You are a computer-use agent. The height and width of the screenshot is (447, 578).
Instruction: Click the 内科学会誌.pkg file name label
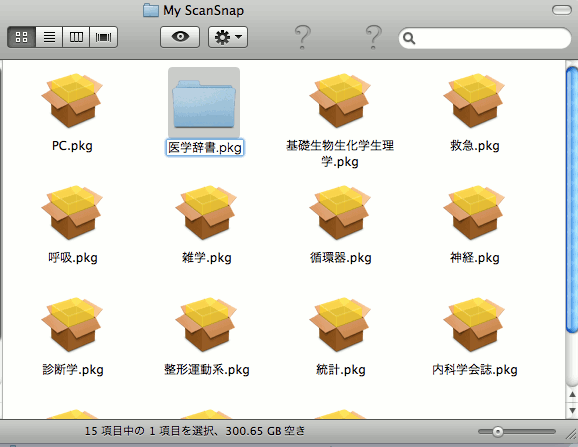(474, 370)
